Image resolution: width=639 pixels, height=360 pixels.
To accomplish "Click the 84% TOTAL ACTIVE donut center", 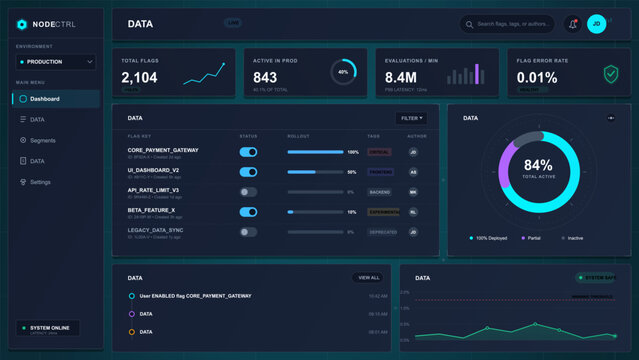I will click(538, 168).
